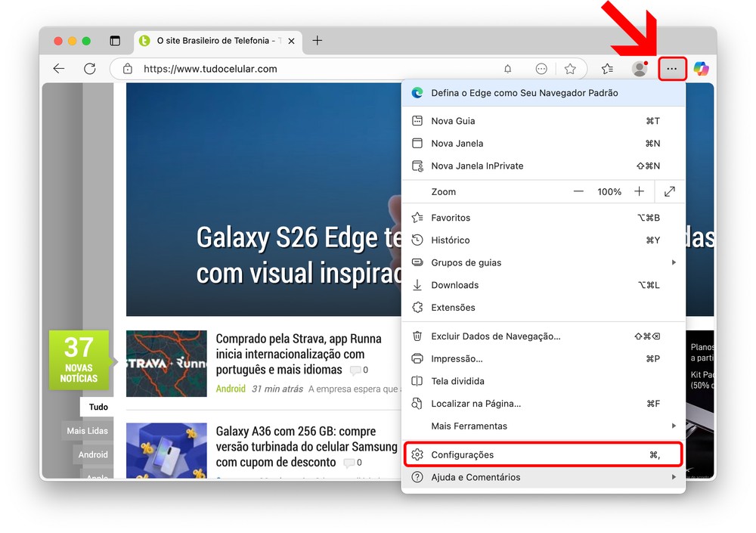Expand Ajuda e Comentários submenu

pyautogui.click(x=544, y=477)
